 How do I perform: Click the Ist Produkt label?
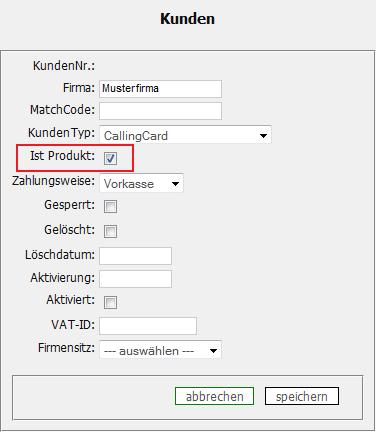click(x=63, y=156)
